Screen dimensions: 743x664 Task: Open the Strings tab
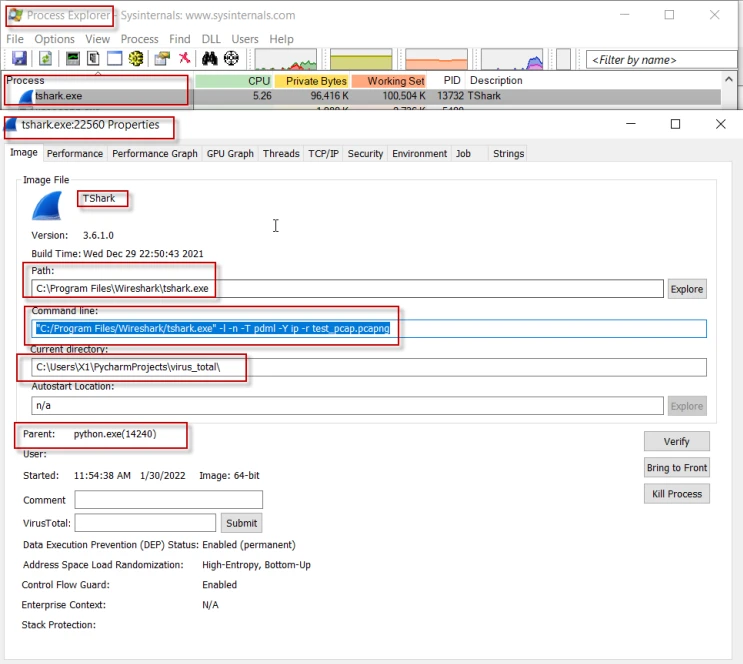(x=508, y=154)
